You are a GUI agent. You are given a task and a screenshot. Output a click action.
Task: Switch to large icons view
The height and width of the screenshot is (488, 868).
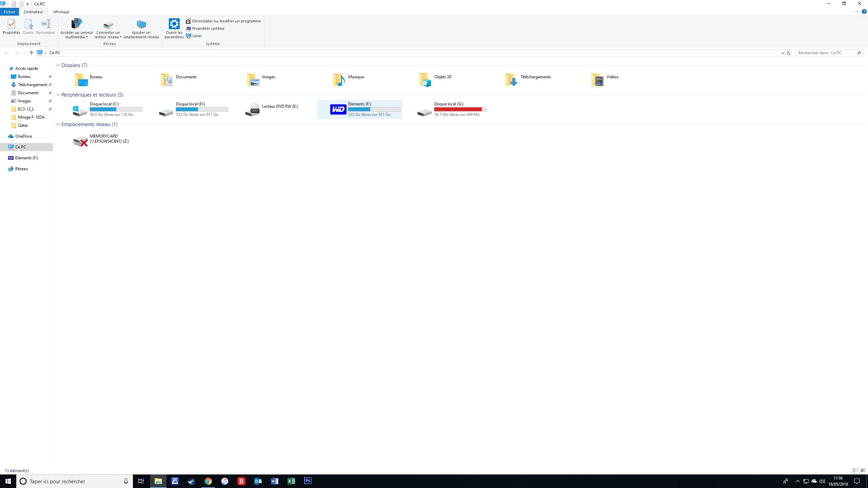(863, 470)
